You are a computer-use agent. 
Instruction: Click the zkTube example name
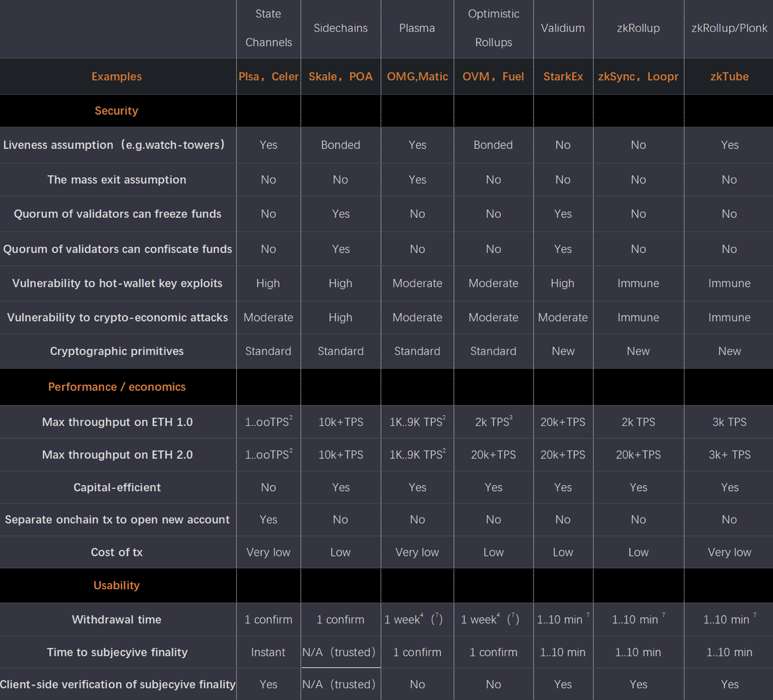pyautogui.click(x=729, y=77)
